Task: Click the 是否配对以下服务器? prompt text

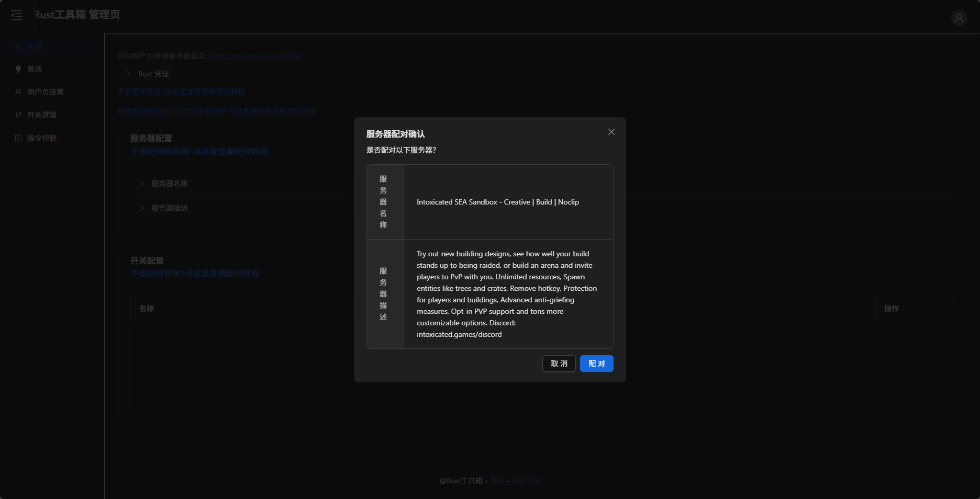Action: [401, 150]
